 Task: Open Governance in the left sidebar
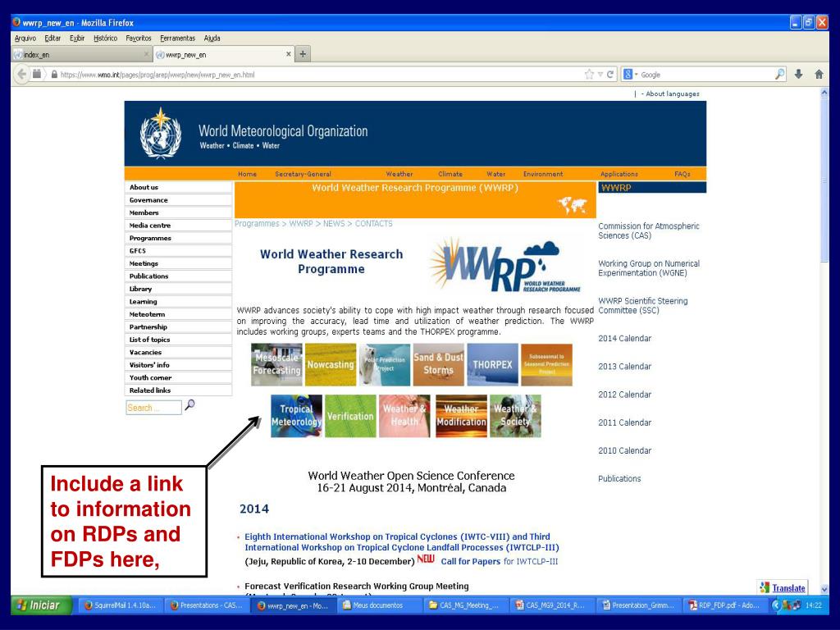pos(178,200)
